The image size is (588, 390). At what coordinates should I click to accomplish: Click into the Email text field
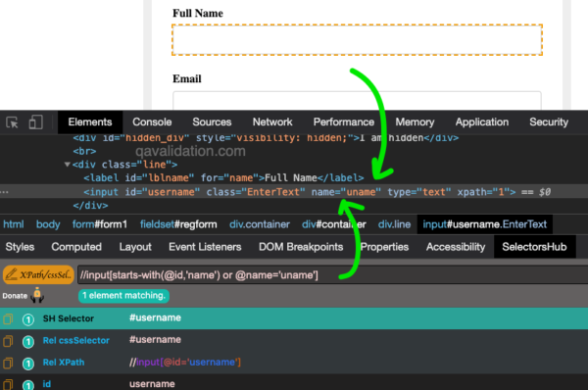click(x=357, y=100)
